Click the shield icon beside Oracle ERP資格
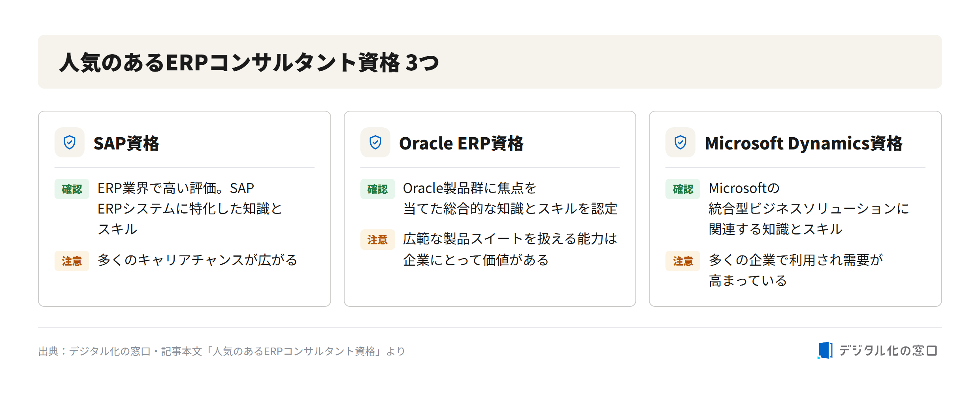The height and width of the screenshot is (397, 980). click(x=375, y=142)
